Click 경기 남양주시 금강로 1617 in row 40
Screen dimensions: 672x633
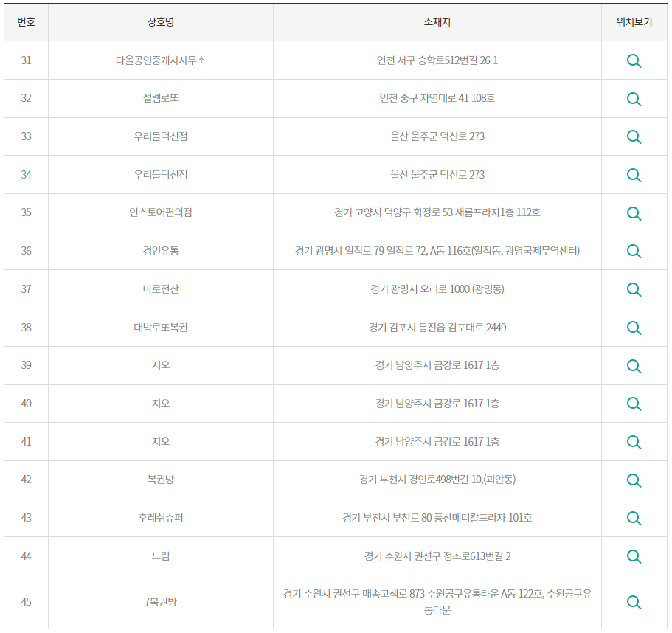tap(437, 404)
